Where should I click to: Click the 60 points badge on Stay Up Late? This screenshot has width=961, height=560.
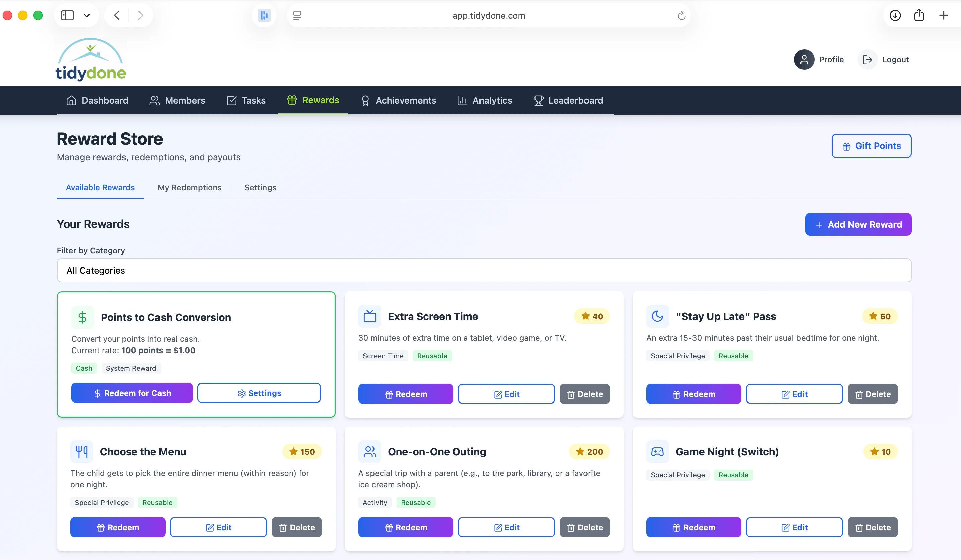[x=880, y=316]
